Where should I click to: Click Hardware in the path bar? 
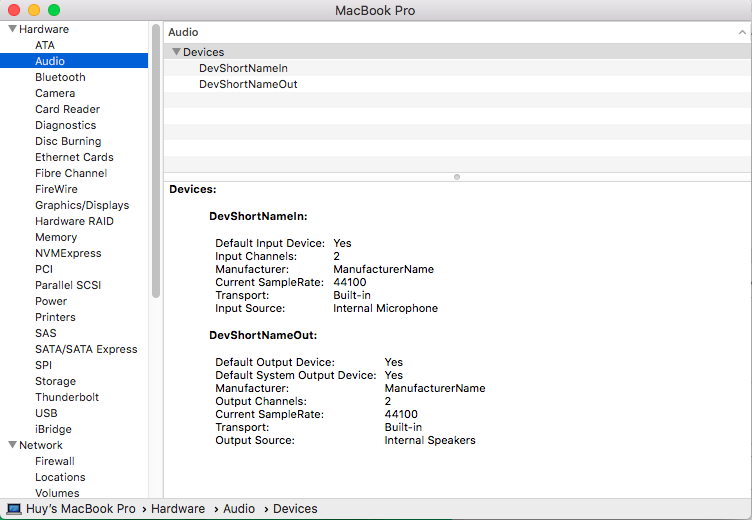pyautogui.click(x=178, y=509)
